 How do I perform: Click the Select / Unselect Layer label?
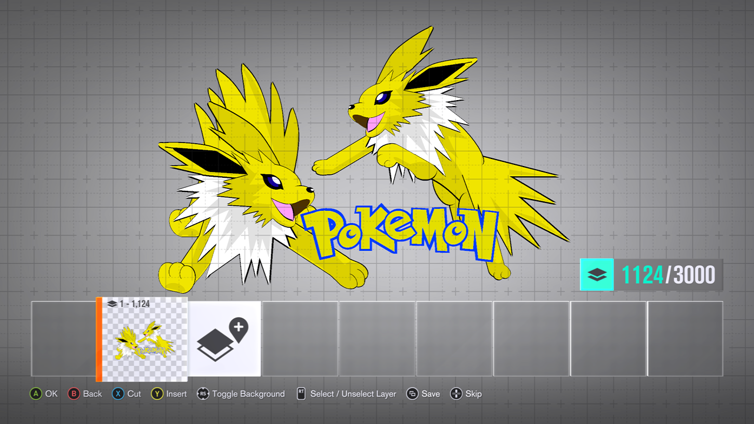point(353,394)
